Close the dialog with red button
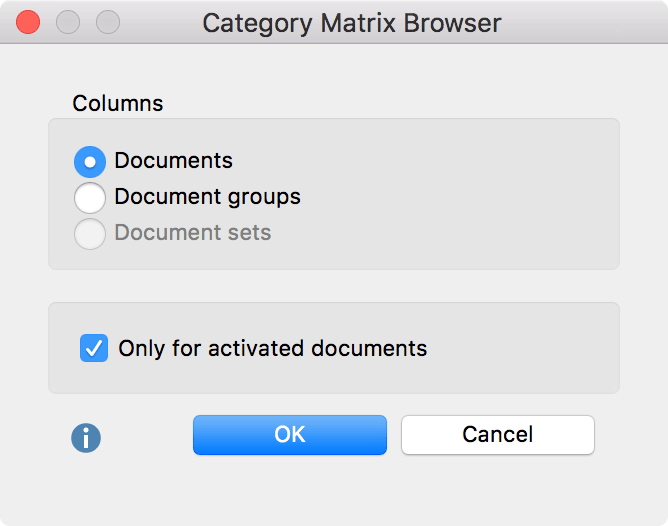 [x=28, y=22]
